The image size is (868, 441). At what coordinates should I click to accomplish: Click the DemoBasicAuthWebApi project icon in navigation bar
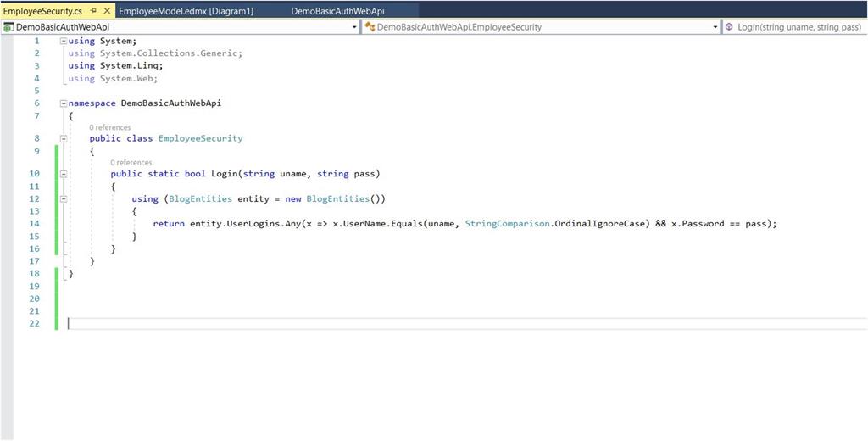[x=8, y=26]
